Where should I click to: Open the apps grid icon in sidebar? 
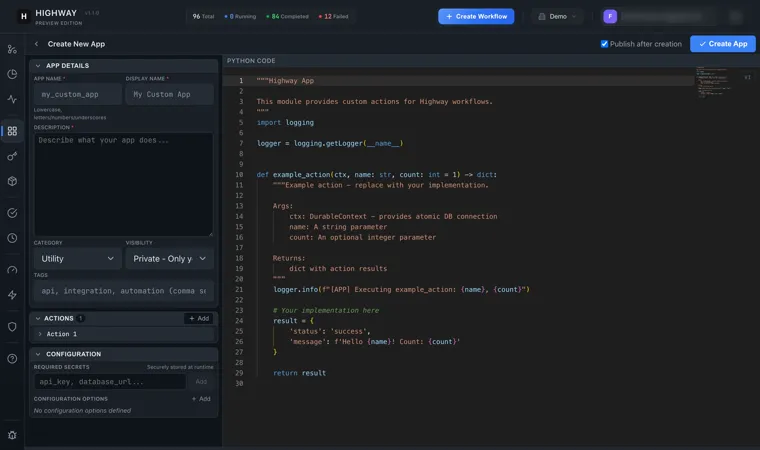pyautogui.click(x=12, y=131)
